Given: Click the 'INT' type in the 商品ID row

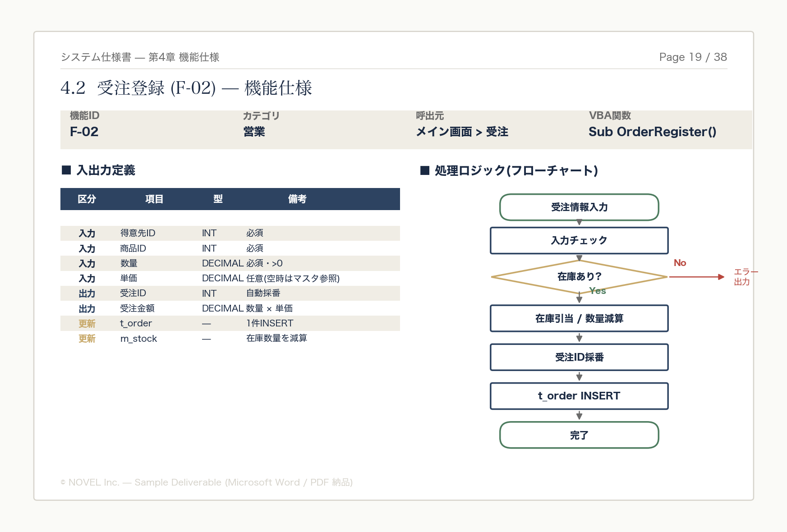Looking at the screenshot, I should click(209, 248).
